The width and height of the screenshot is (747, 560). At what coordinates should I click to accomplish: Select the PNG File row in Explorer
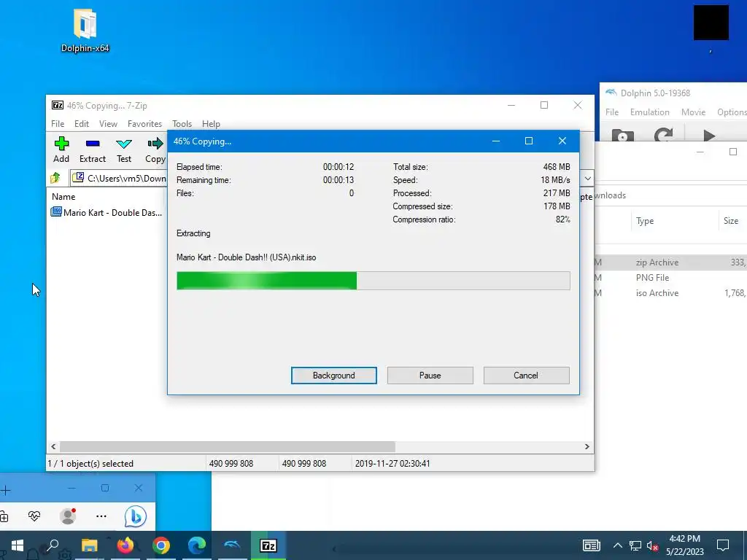[671, 278]
